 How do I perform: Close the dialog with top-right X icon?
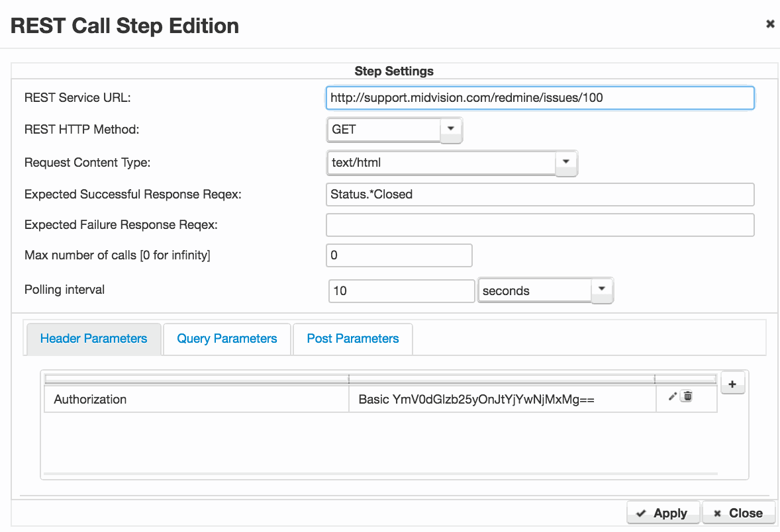770,24
